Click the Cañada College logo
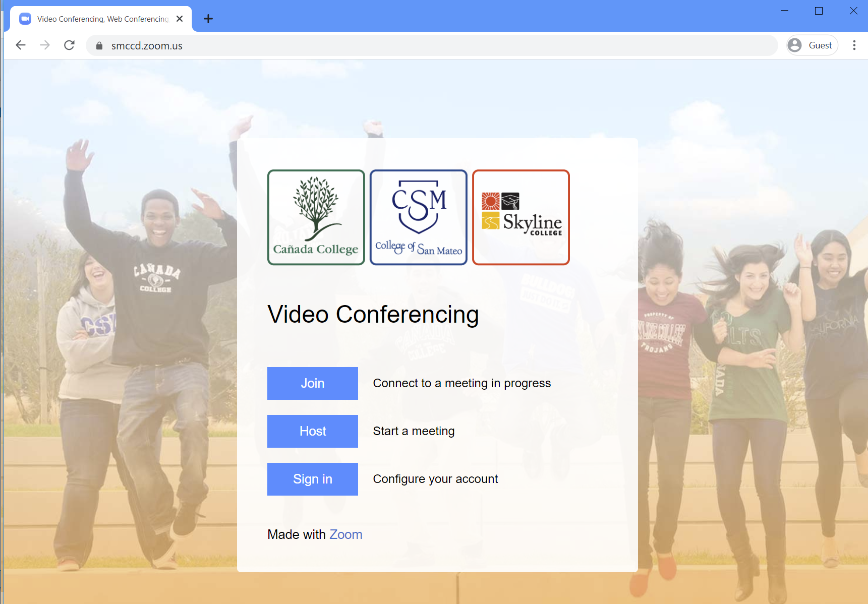The image size is (868, 604). (x=316, y=217)
